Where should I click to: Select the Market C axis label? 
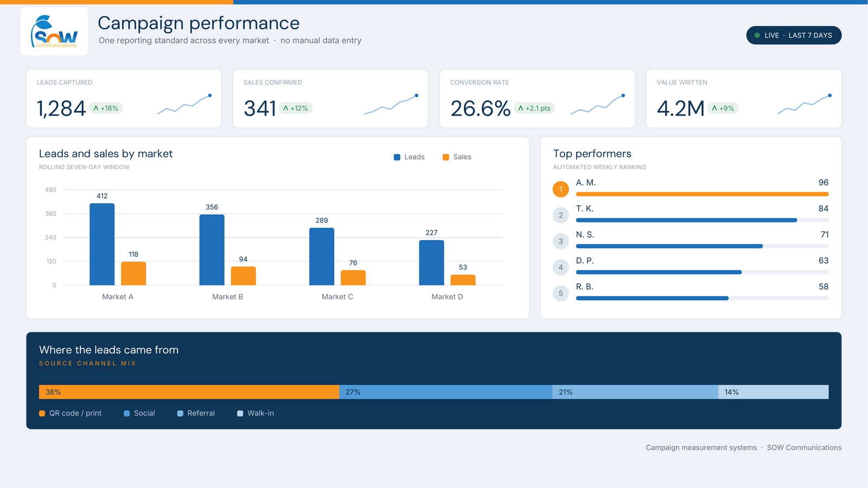337,297
